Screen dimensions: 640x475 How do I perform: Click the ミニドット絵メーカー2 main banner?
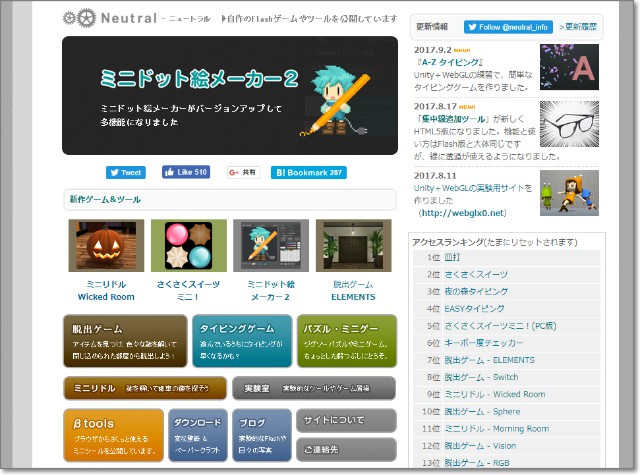pyautogui.click(x=229, y=96)
